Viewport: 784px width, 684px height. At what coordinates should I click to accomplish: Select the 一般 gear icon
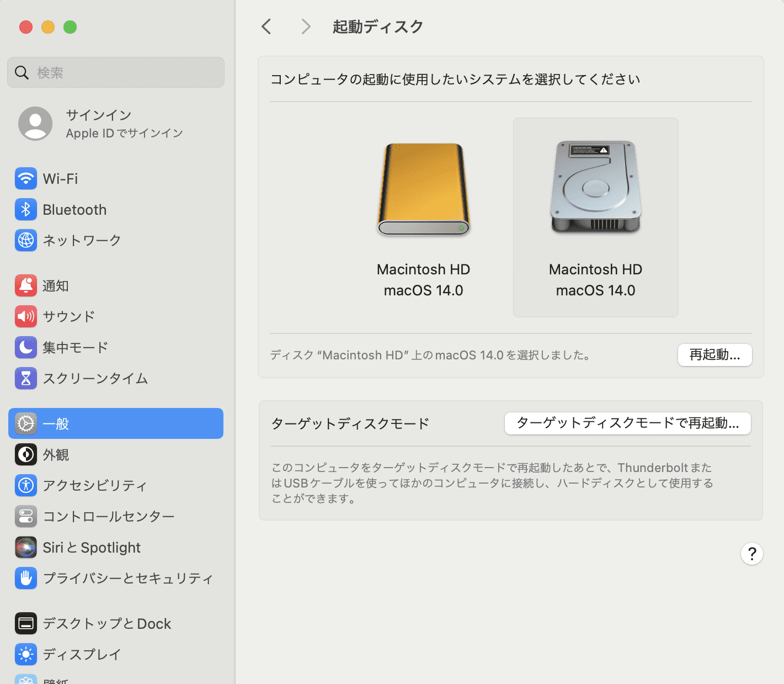26,424
